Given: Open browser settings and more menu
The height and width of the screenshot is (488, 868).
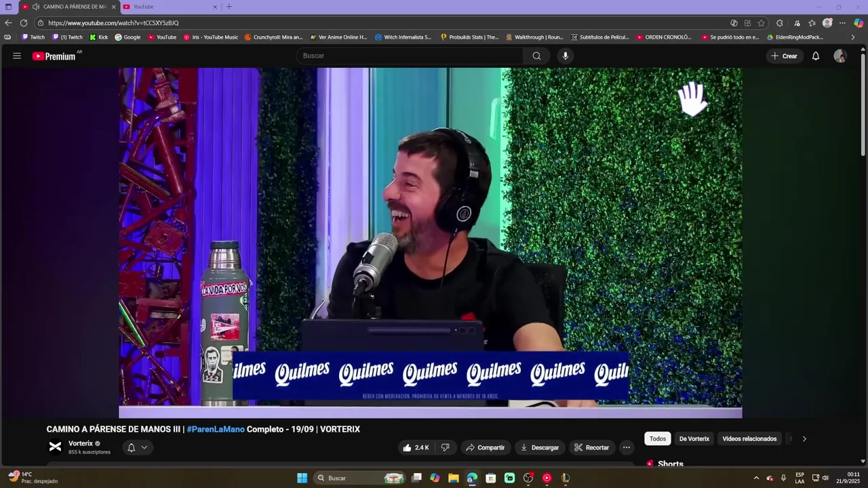Looking at the screenshot, I should (x=842, y=22).
